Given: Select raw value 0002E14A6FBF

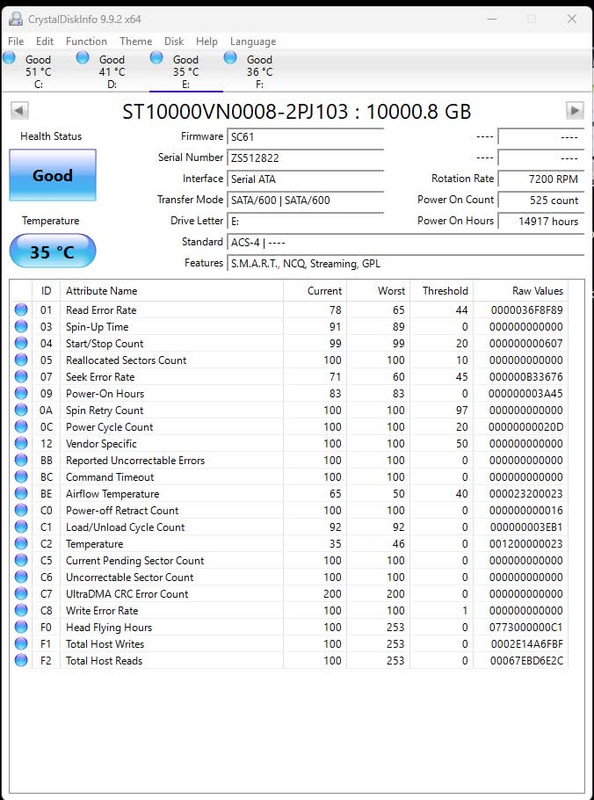Looking at the screenshot, I should pos(527,644).
